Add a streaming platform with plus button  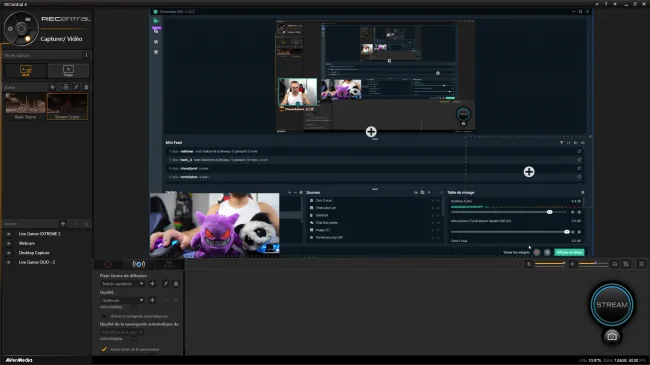point(152,284)
